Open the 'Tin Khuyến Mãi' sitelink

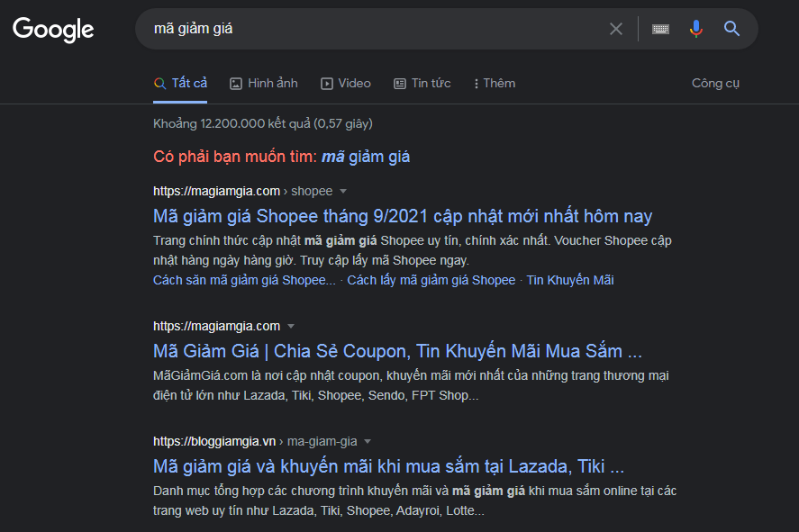click(x=570, y=281)
